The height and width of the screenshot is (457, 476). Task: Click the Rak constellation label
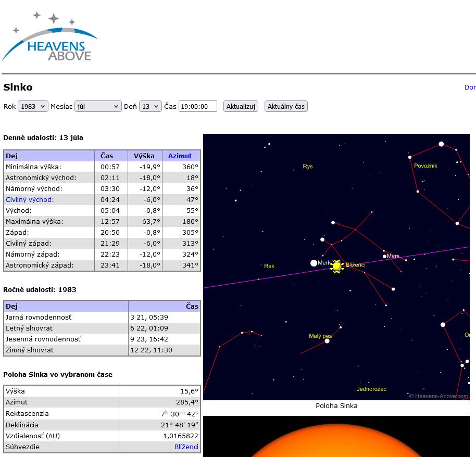point(269,266)
